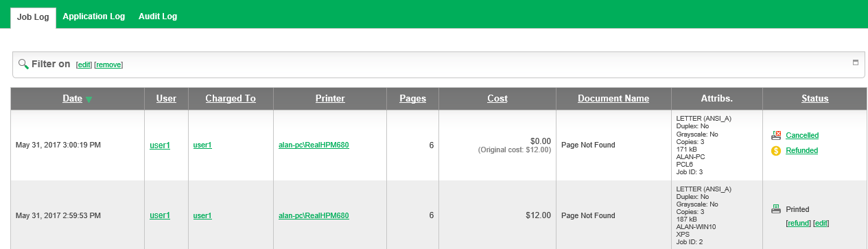Sort by Printer column header
Image resolution: width=868 pixels, height=249 pixels.
[x=330, y=99]
